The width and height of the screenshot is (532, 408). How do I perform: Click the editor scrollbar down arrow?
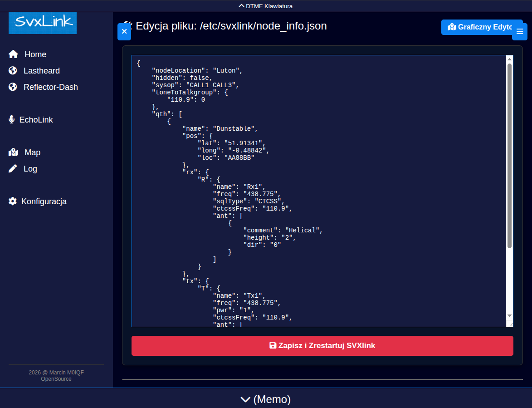(509, 315)
